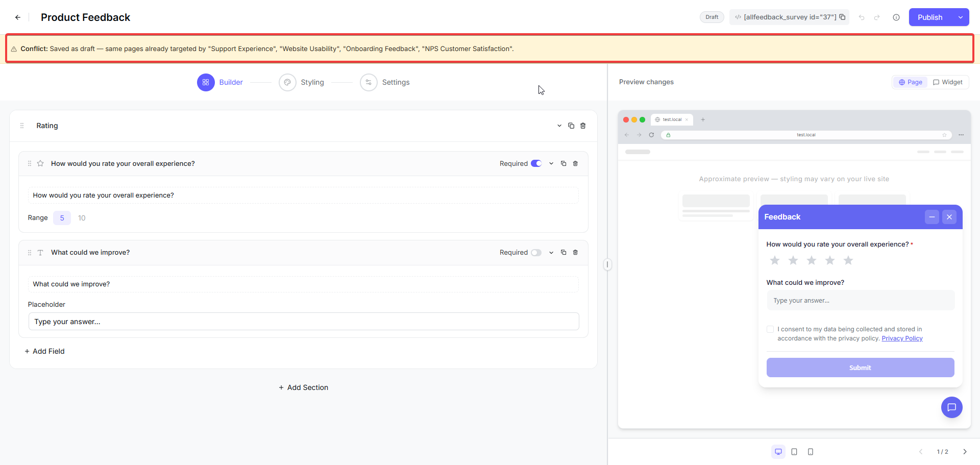This screenshot has height=465, width=980.
Task: Collapse the overall experience field chevron
Action: tap(551, 163)
